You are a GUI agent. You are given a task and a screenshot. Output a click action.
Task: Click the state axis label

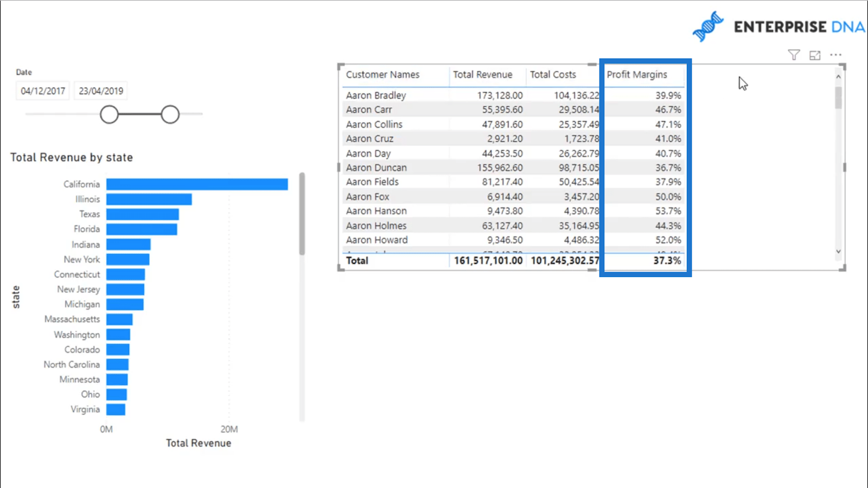(16, 297)
